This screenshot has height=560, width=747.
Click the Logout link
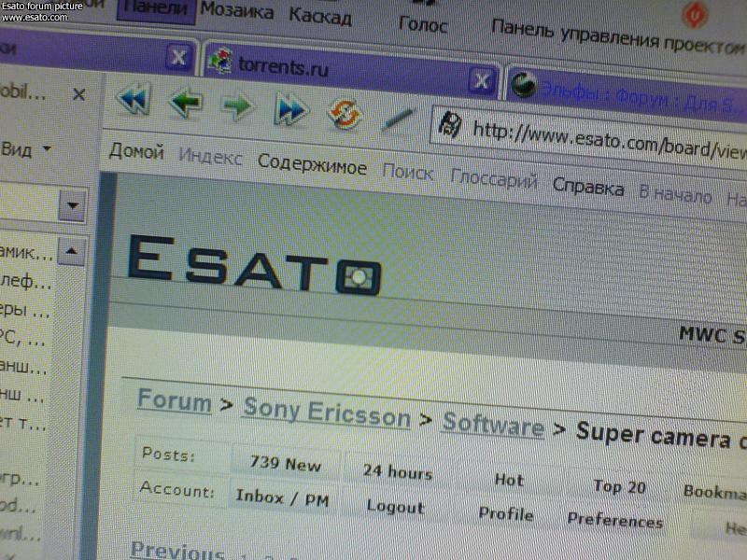click(x=395, y=507)
